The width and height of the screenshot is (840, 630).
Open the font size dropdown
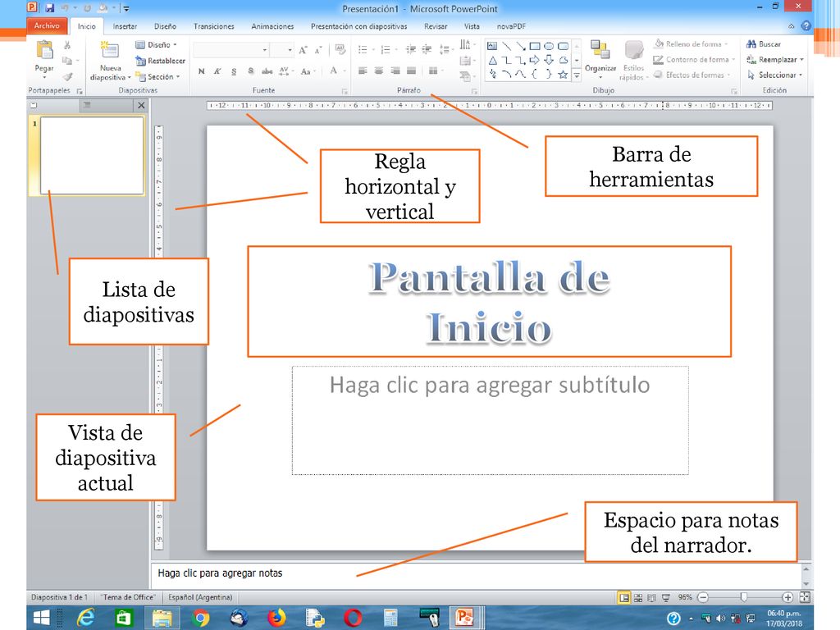pyautogui.click(x=290, y=50)
